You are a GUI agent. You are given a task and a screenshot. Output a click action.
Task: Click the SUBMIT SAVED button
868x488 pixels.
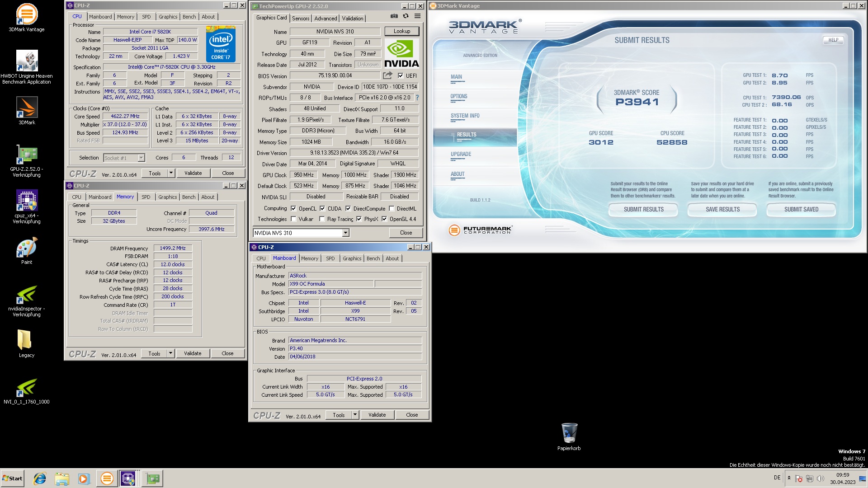(x=801, y=210)
